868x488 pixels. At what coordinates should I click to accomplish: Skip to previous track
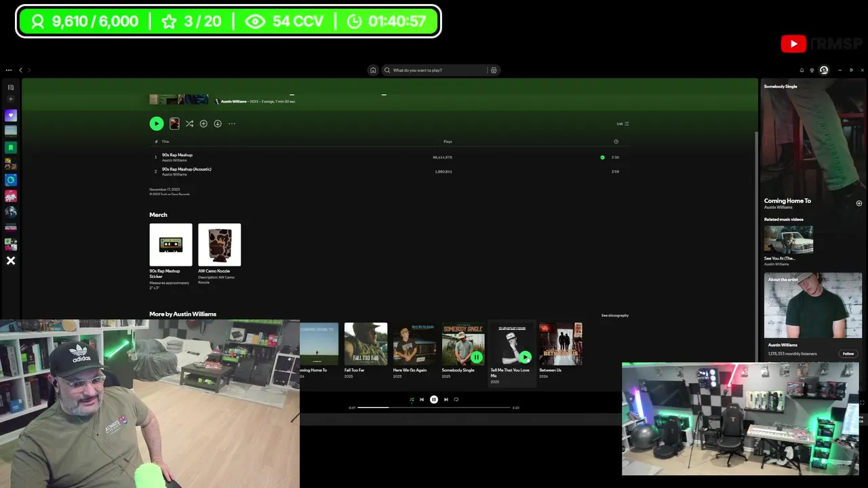coord(422,399)
